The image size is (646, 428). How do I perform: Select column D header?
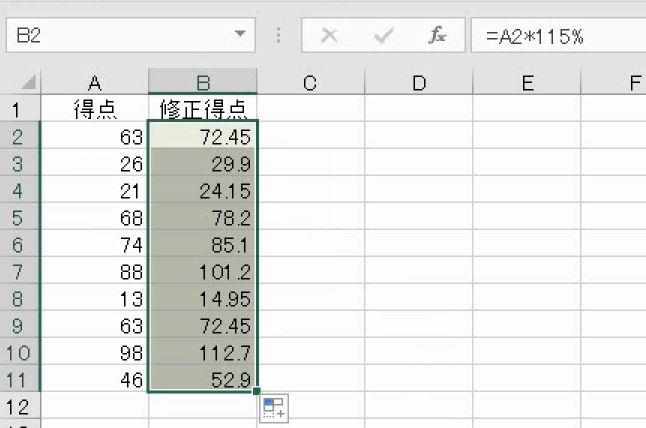(419, 82)
